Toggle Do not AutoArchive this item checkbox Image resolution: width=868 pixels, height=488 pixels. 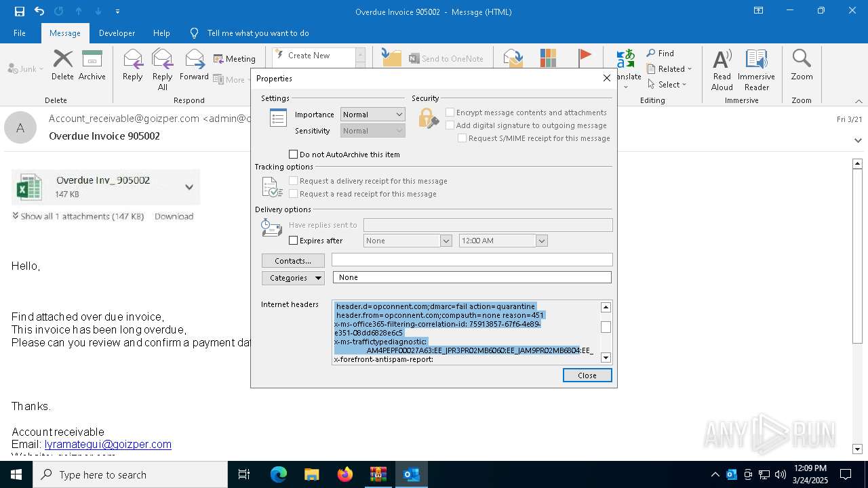click(294, 155)
